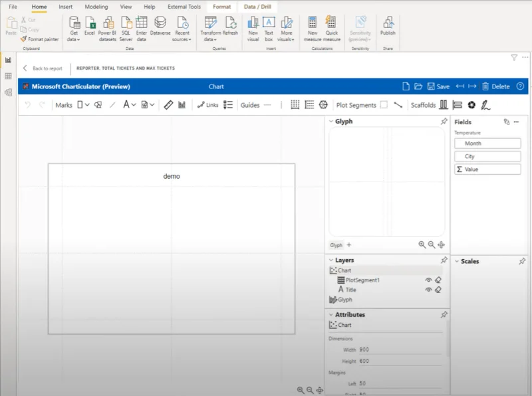Open chart file folder icon
The height and width of the screenshot is (396, 532).
(x=418, y=86)
